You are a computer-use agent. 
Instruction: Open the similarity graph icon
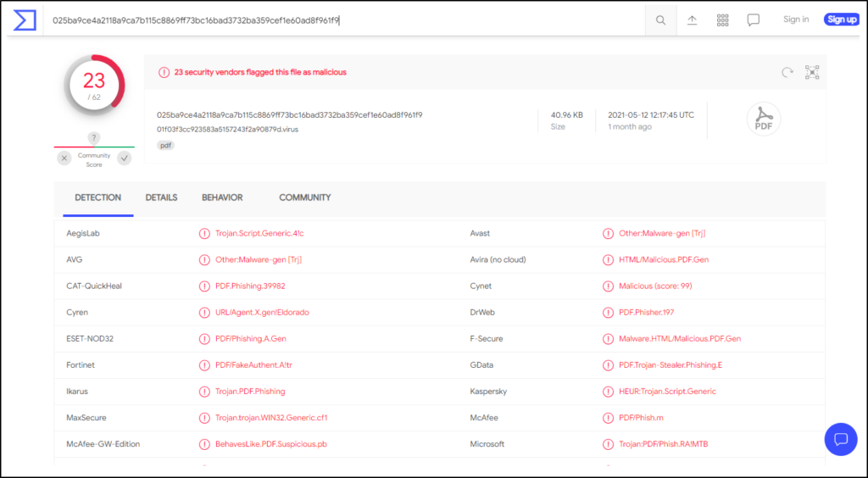tap(812, 72)
